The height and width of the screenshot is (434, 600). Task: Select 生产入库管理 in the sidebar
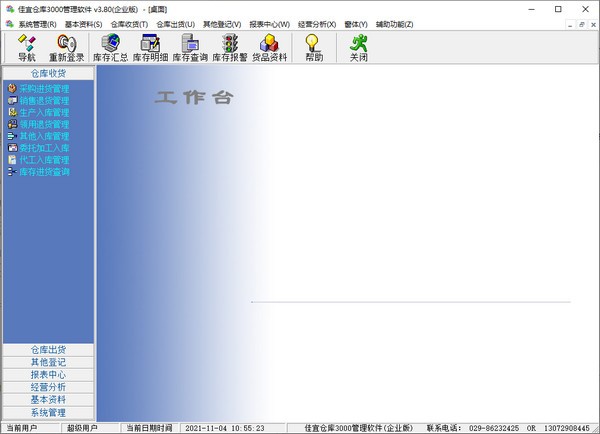43,113
